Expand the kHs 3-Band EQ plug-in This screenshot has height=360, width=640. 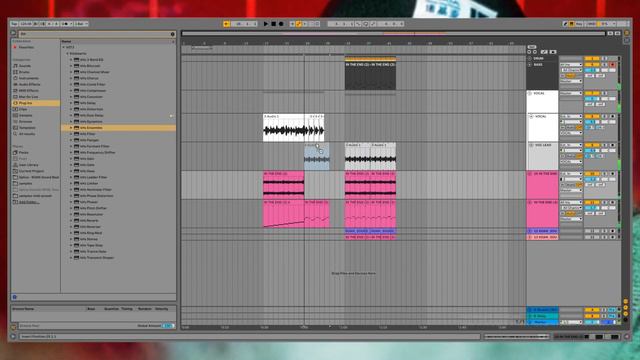[x=71, y=60]
